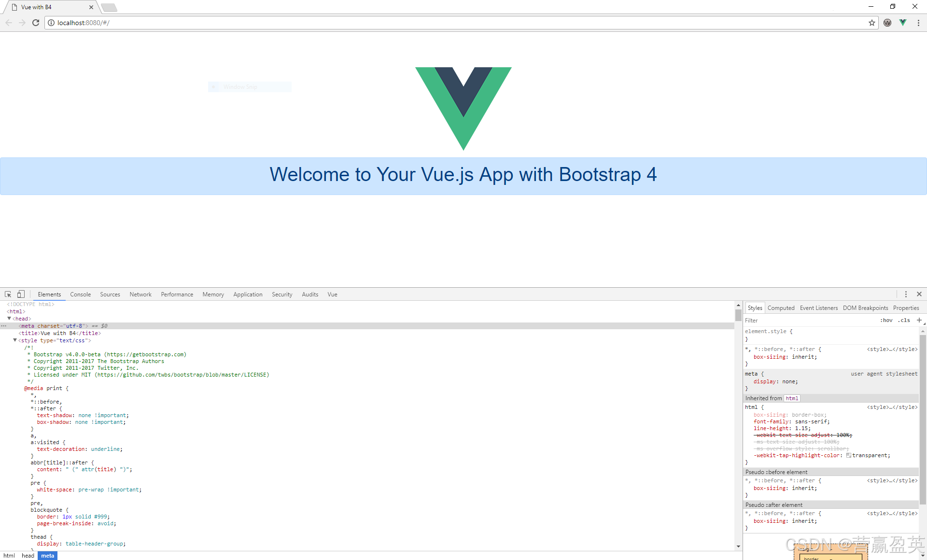Switch to the Computed tab
This screenshot has width=927, height=560.
coord(781,308)
